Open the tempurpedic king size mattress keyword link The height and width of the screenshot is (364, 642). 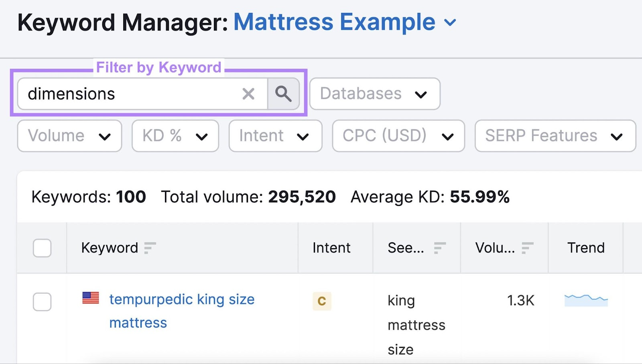point(181,299)
